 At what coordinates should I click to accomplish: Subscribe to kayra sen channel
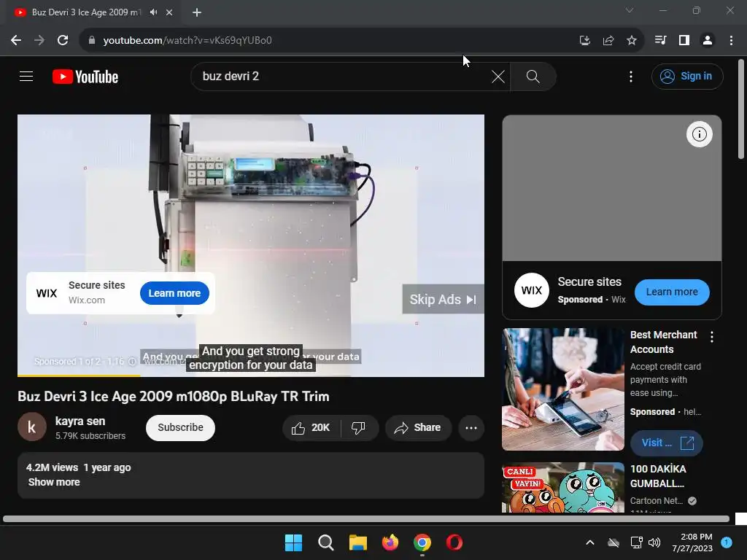(x=180, y=427)
